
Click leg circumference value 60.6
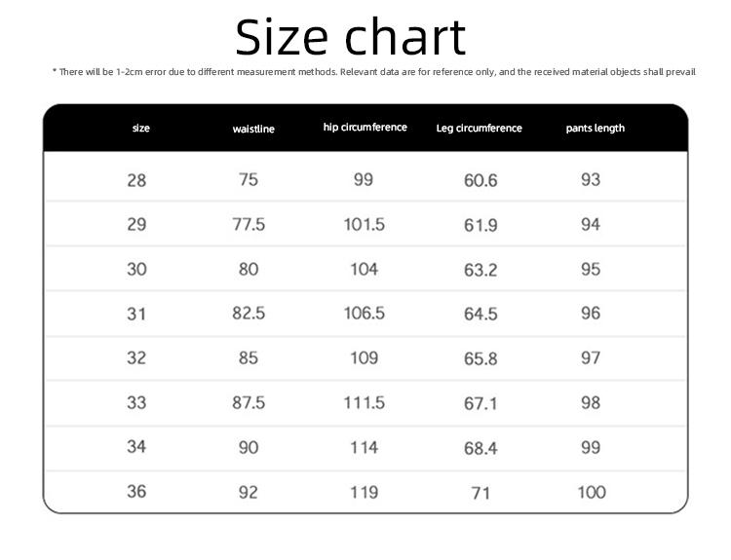coord(481,180)
